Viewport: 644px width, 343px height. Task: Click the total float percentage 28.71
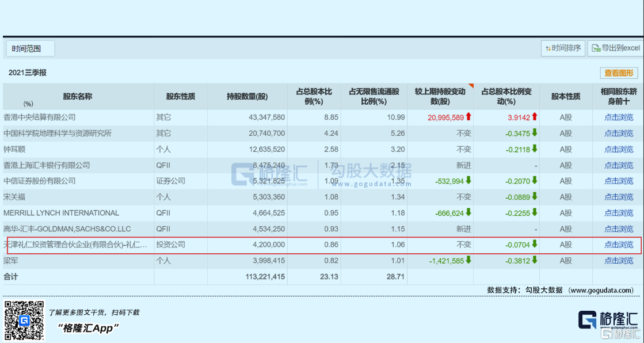[395, 277]
